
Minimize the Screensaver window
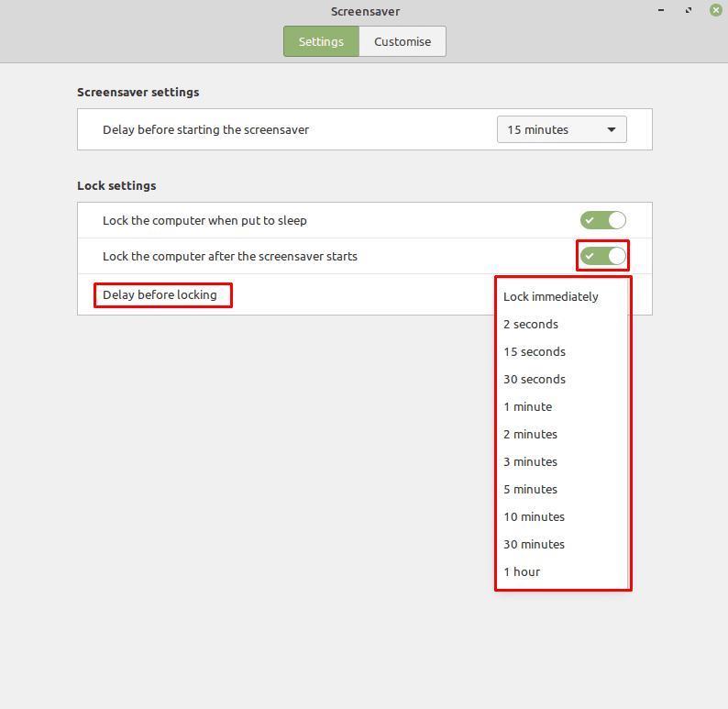click(x=661, y=10)
